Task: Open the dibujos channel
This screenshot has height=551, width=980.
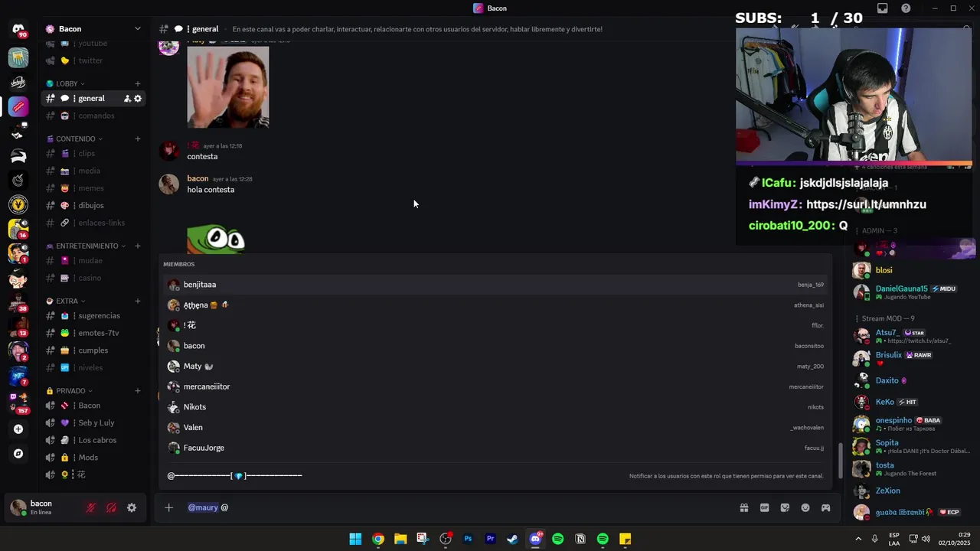Action: [93, 206]
